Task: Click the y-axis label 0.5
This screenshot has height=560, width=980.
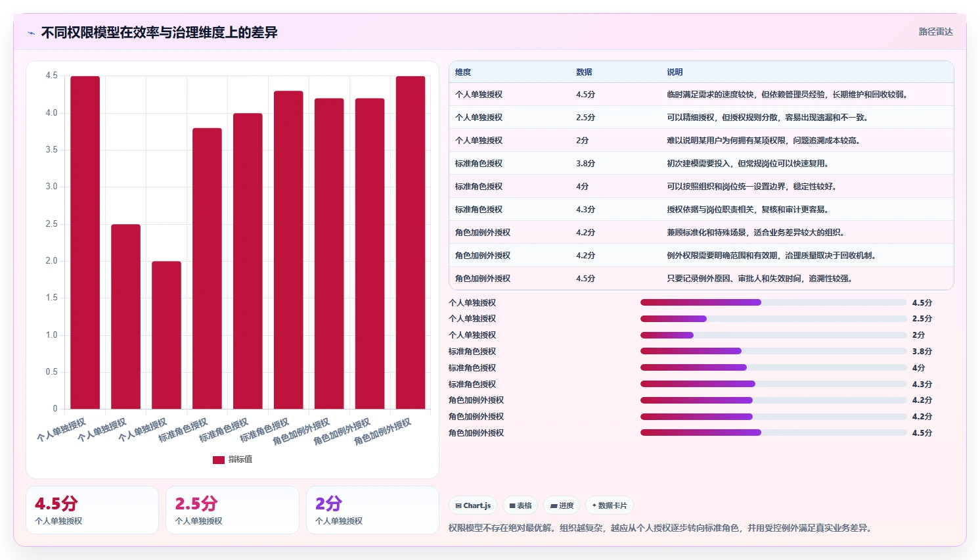Action: [51, 372]
